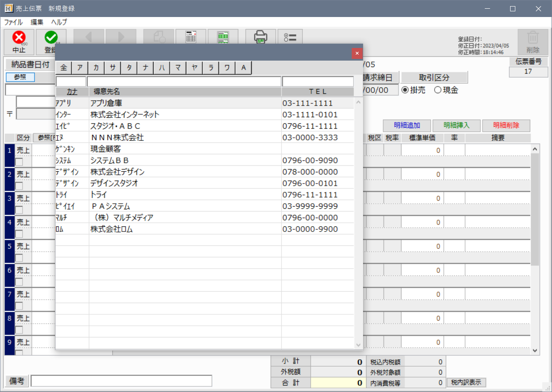Click the customer name search field in dialog
The image size is (552, 392).
tap(184, 82)
